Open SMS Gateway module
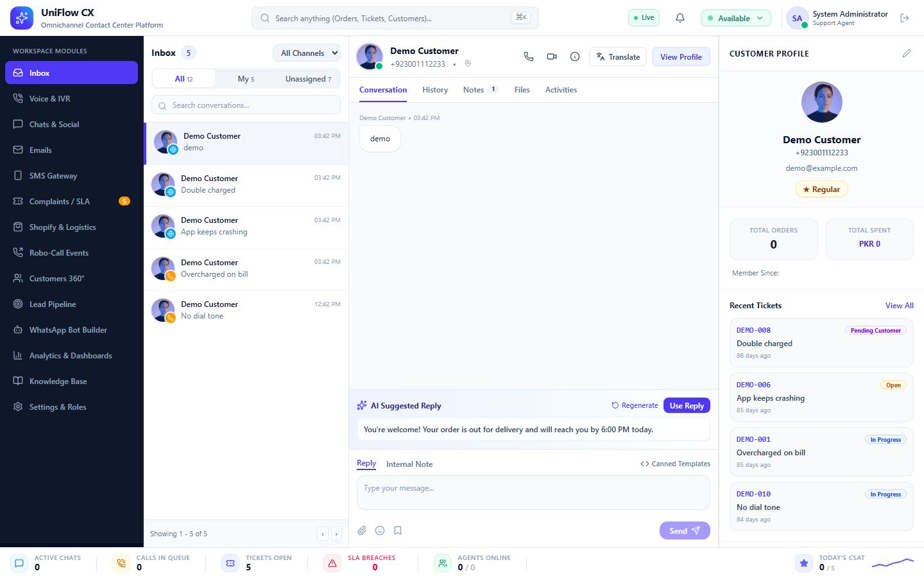 click(x=71, y=175)
